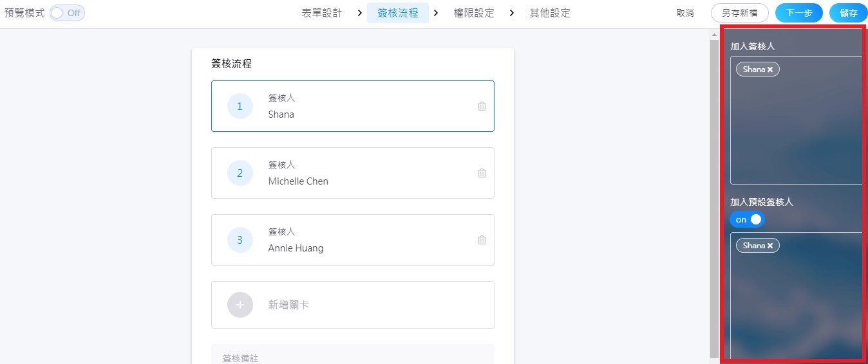Click 另存新檔 save-as button
Screen dimensions: 868x364
pyautogui.click(x=739, y=13)
